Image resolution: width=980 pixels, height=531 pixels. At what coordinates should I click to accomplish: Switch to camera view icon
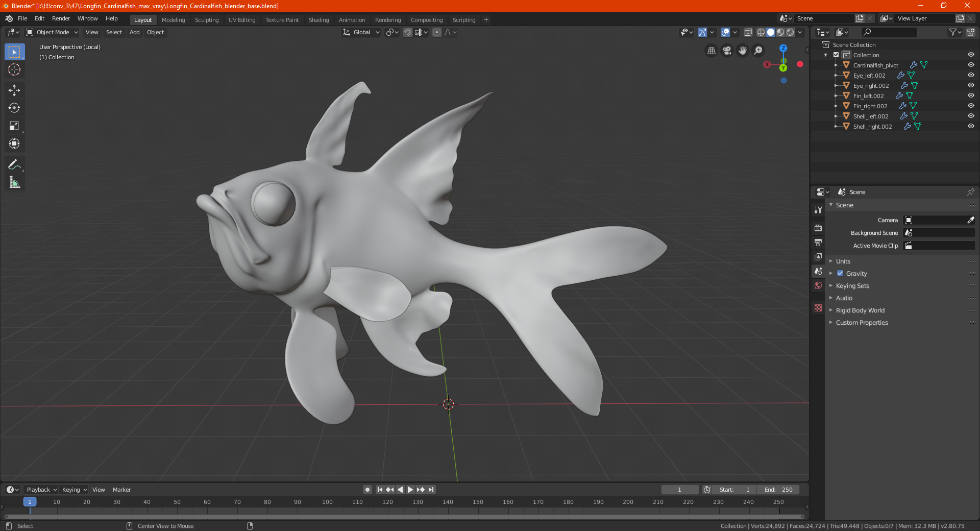[x=727, y=51]
